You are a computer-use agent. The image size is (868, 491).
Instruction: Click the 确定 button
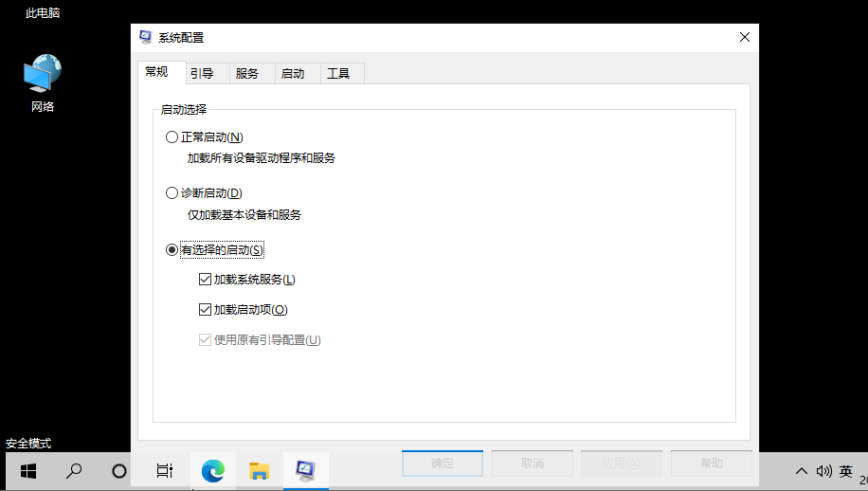(x=443, y=464)
